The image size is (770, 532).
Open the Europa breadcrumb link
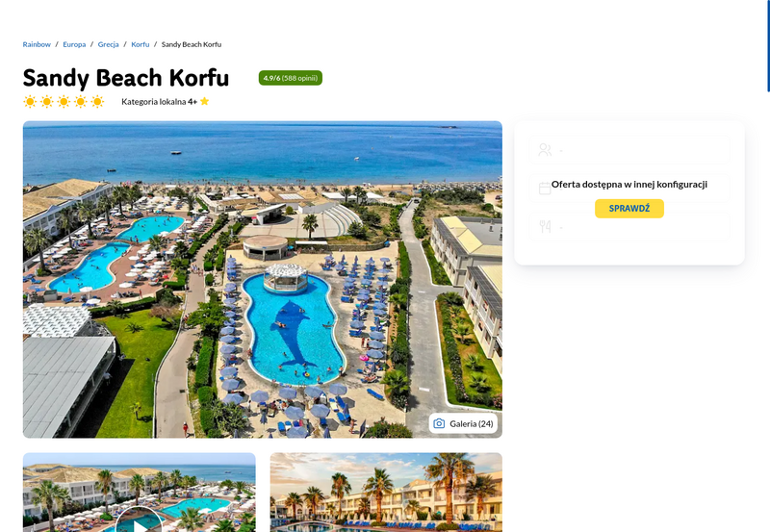pos(74,44)
